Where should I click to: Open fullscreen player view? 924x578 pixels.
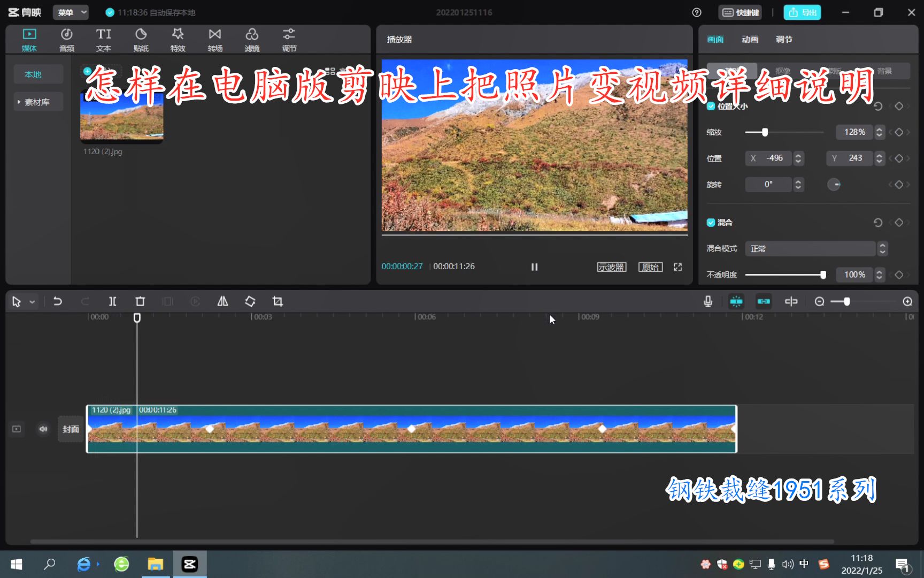[x=677, y=267]
